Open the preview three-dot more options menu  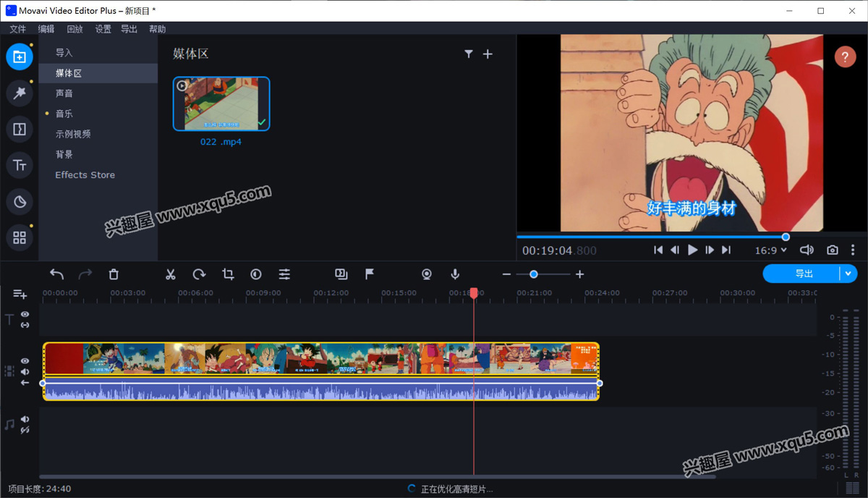click(x=853, y=250)
